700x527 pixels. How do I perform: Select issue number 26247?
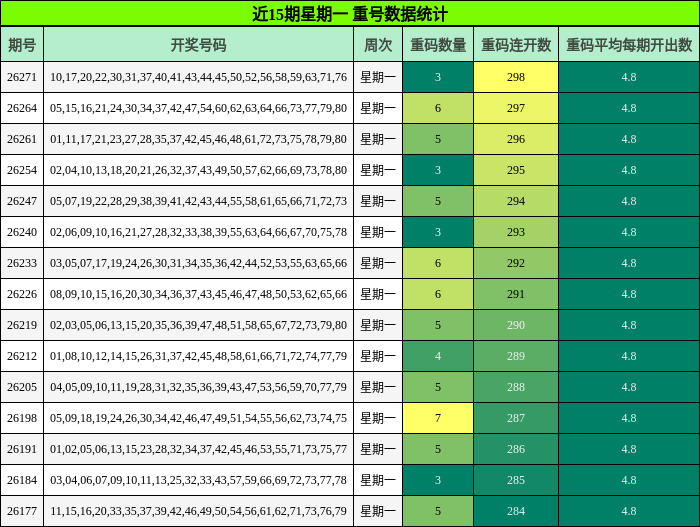(22, 201)
